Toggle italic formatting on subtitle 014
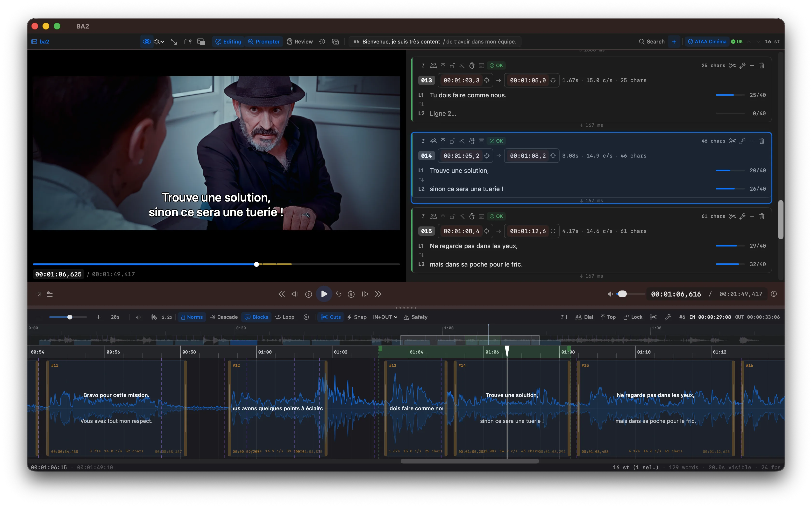This screenshot has height=507, width=812. click(423, 141)
